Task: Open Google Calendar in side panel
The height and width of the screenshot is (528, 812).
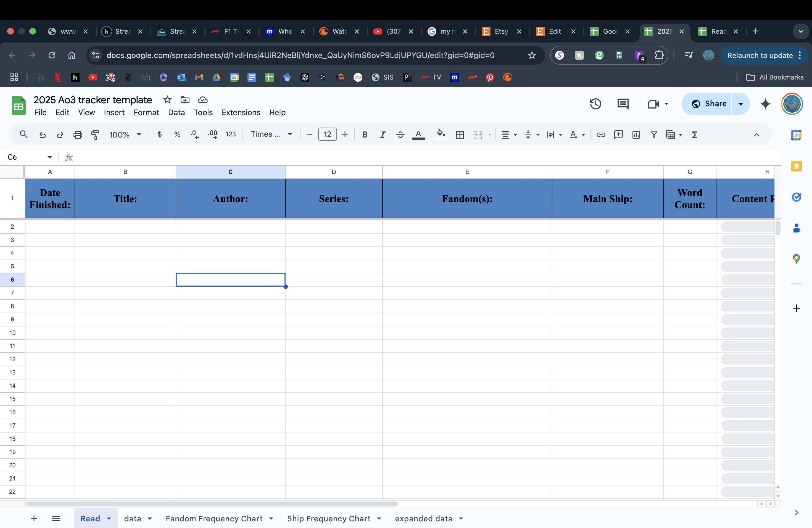Action: coord(797,135)
